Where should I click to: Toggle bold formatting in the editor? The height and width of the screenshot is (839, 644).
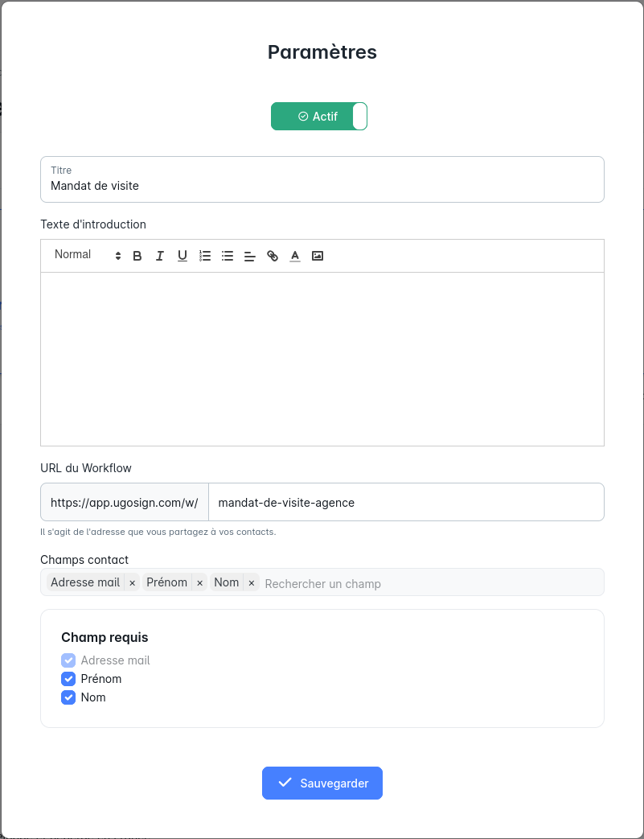pyautogui.click(x=137, y=255)
